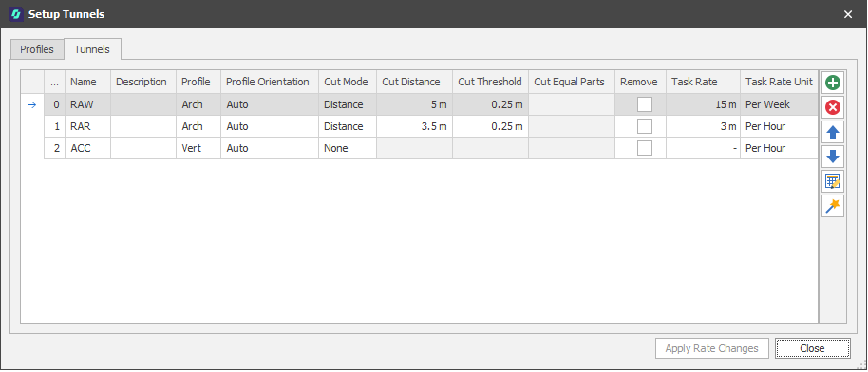The height and width of the screenshot is (372, 868).
Task: Click the Apply Rate Changes button
Action: tap(712, 348)
